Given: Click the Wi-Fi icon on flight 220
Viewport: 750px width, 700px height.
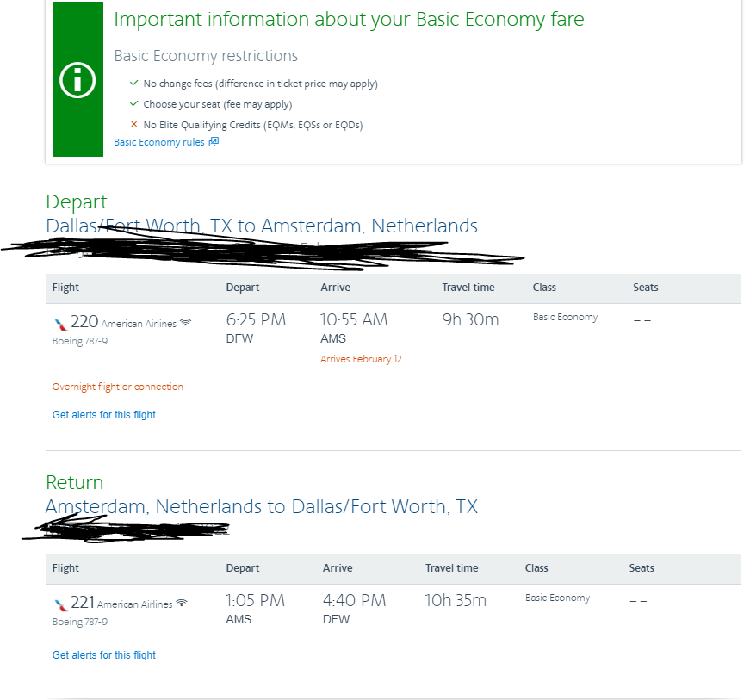Looking at the screenshot, I should (185, 323).
